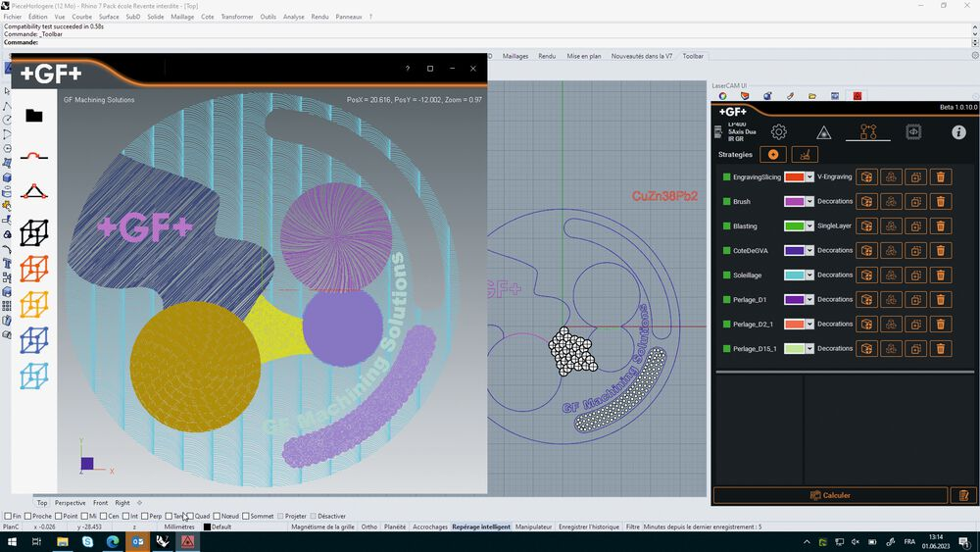
Task: Tick the Proche snap checkbox
Action: (x=27, y=516)
